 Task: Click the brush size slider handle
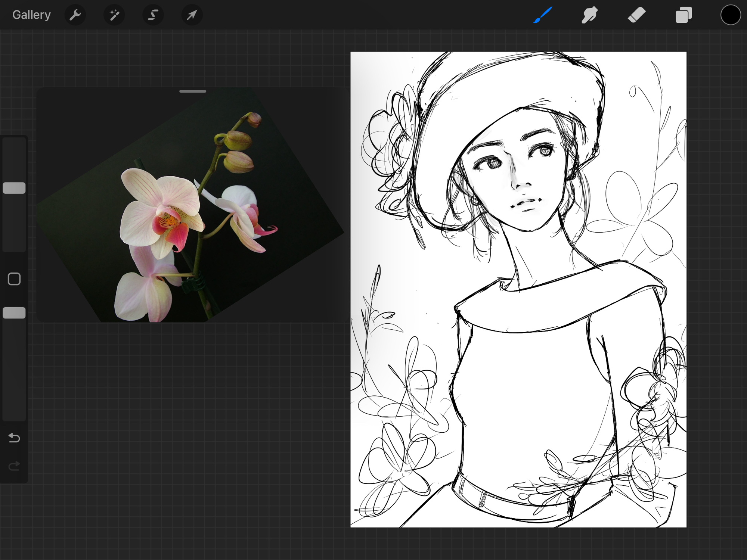tap(14, 188)
